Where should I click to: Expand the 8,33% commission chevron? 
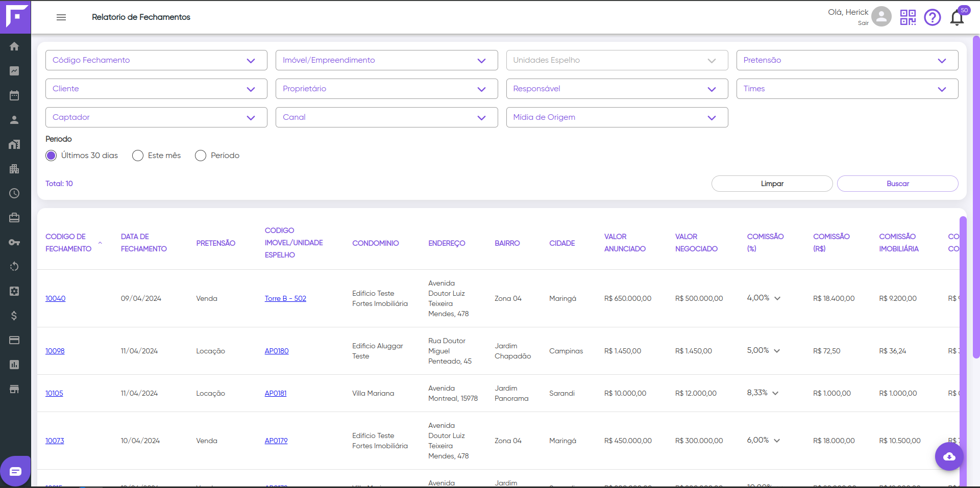pyautogui.click(x=775, y=393)
